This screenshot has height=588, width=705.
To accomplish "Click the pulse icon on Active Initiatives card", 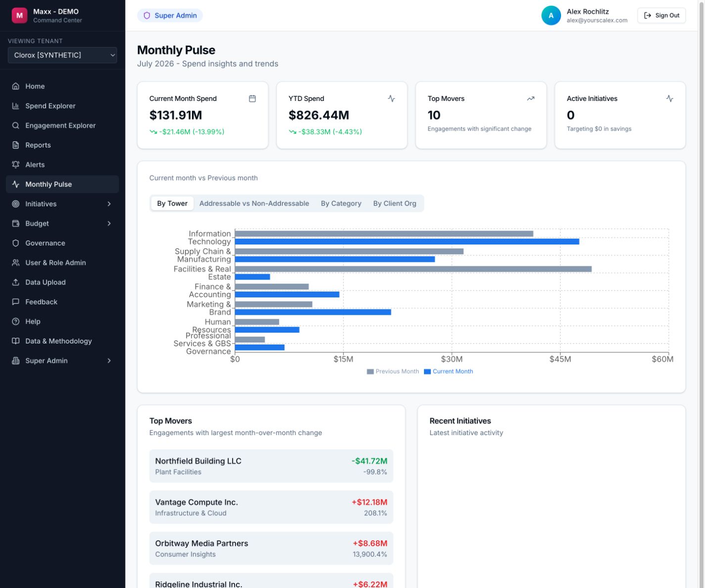I will (x=670, y=98).
